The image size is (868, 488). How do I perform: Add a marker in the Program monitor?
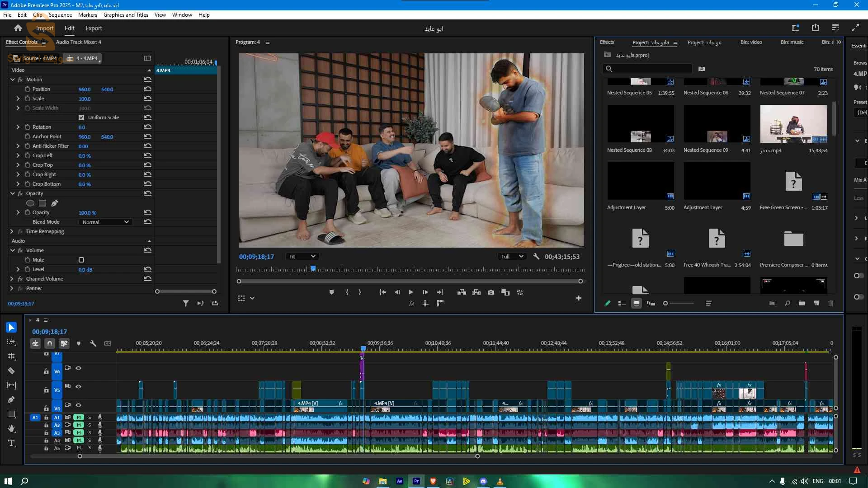(x=331, y=292)
